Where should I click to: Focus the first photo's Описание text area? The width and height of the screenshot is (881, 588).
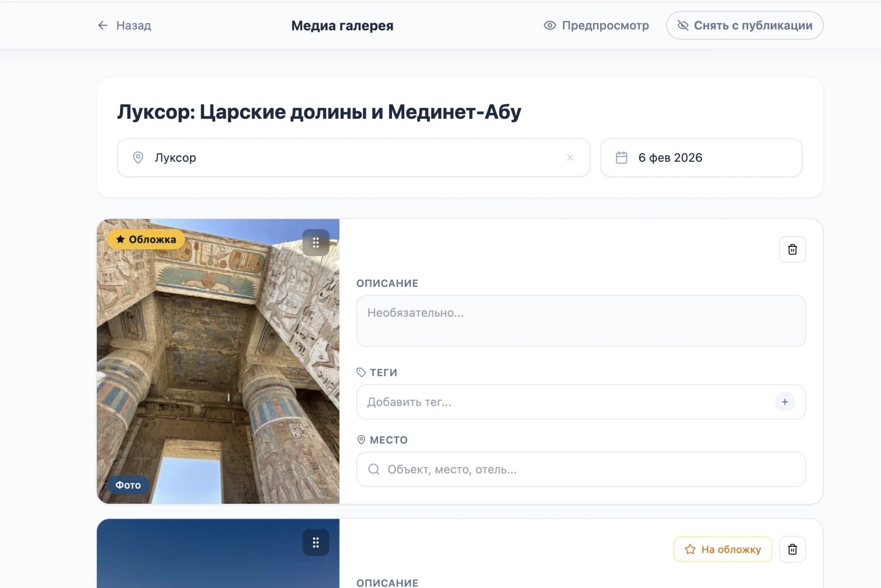(x=581, y=321)
